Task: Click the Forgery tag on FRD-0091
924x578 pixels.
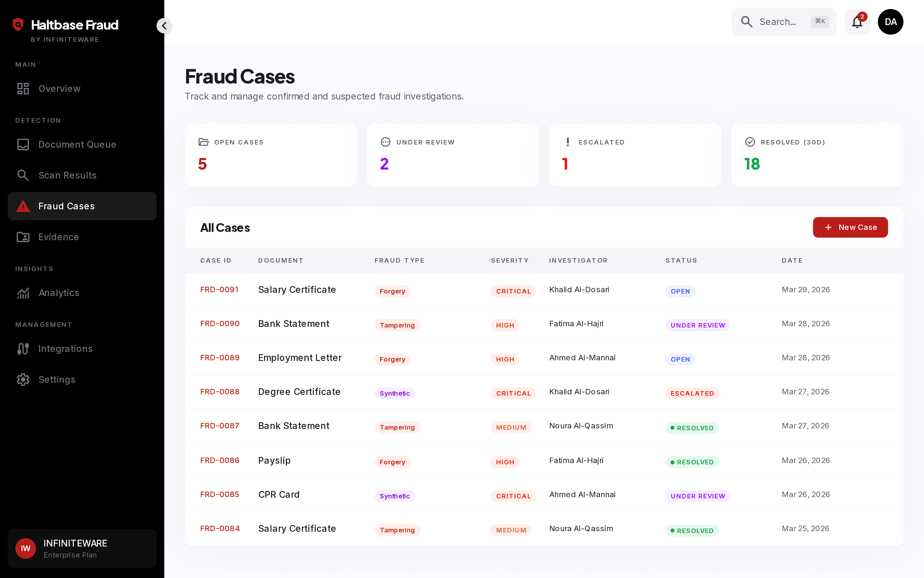Action: (392, 291)
